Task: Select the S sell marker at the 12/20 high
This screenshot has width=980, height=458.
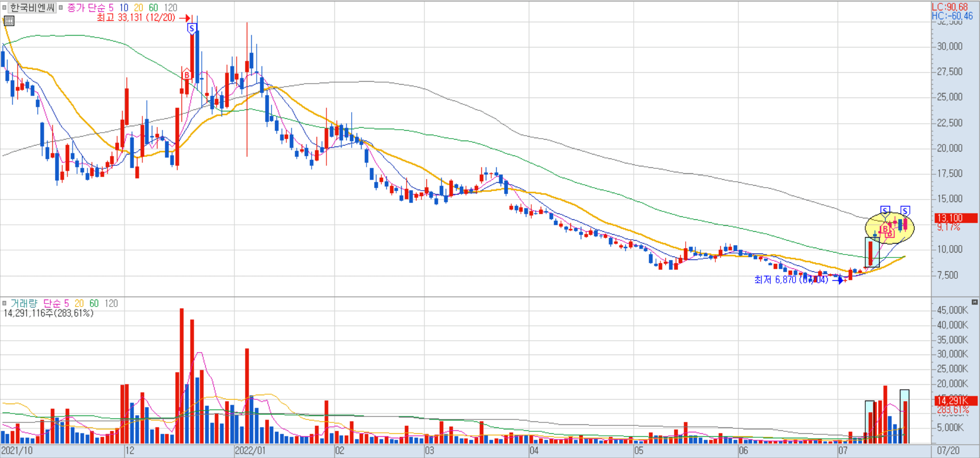Action: tap(192, 29)
